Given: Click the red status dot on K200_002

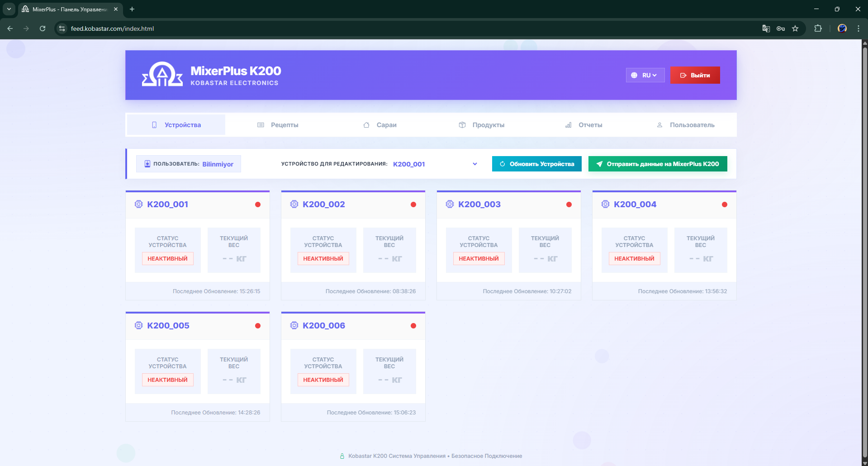Looking at the screenshot, I should pos(413,204).
